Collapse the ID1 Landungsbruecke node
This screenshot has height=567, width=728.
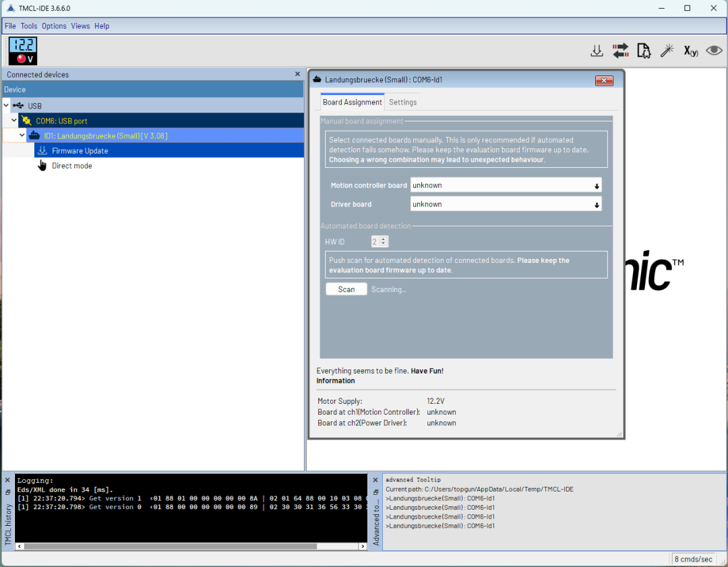pyautogui.click(x=22, y=135)
